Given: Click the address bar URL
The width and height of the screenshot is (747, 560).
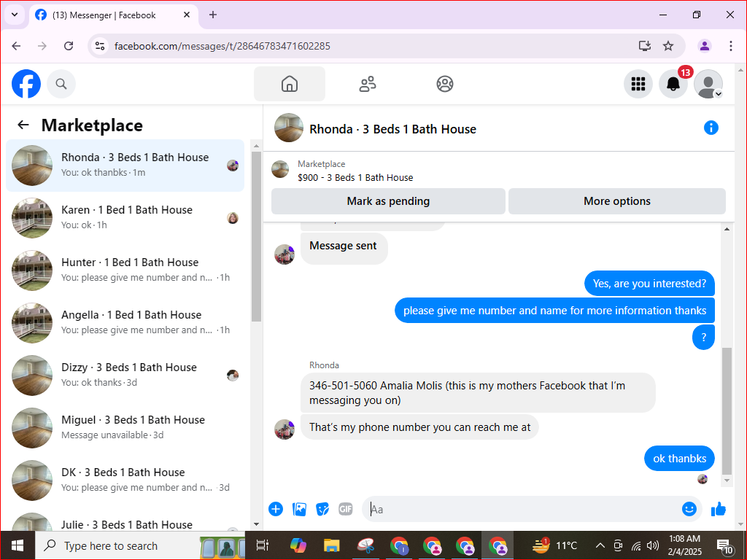Looking at the screenshot, I should [x=222, y=46].
